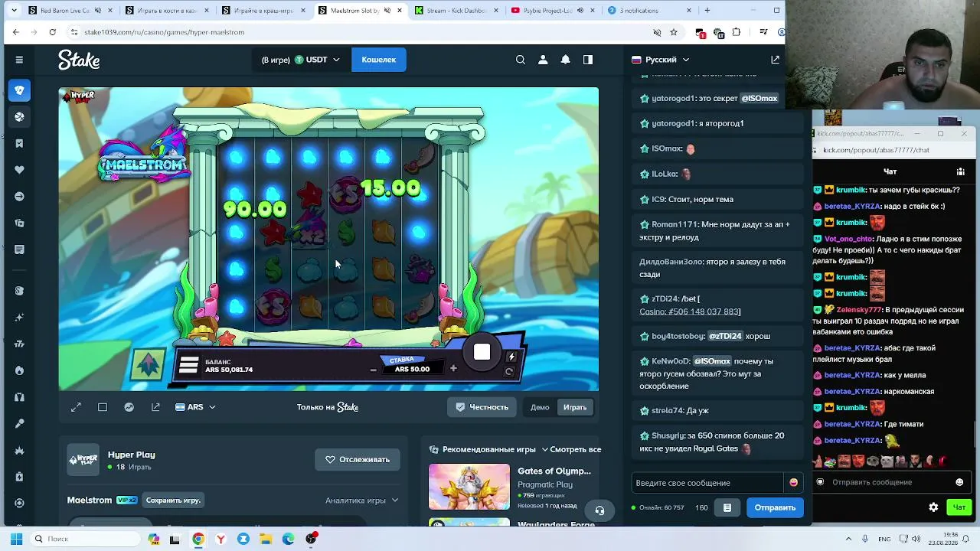Enable turbo lightning mode in game

click(x=511, y=357)
